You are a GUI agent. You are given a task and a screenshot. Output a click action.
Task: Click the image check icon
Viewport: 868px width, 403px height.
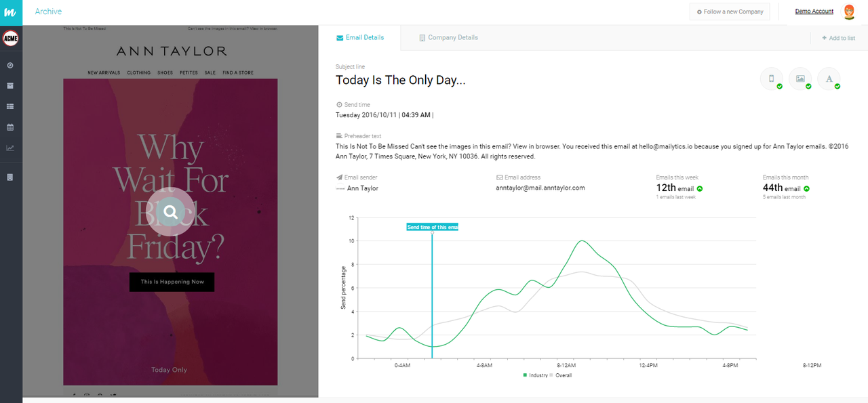click(800, 79)
